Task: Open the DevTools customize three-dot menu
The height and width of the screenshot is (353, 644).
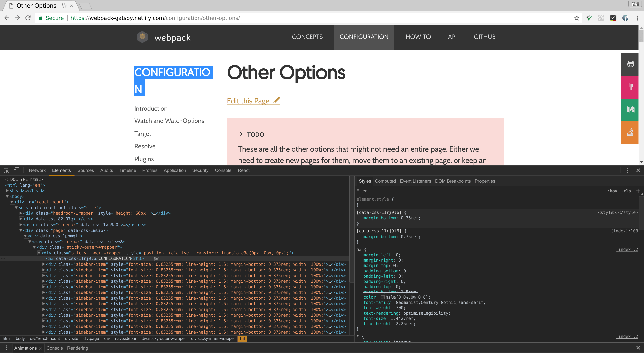Action: [628, 171]
